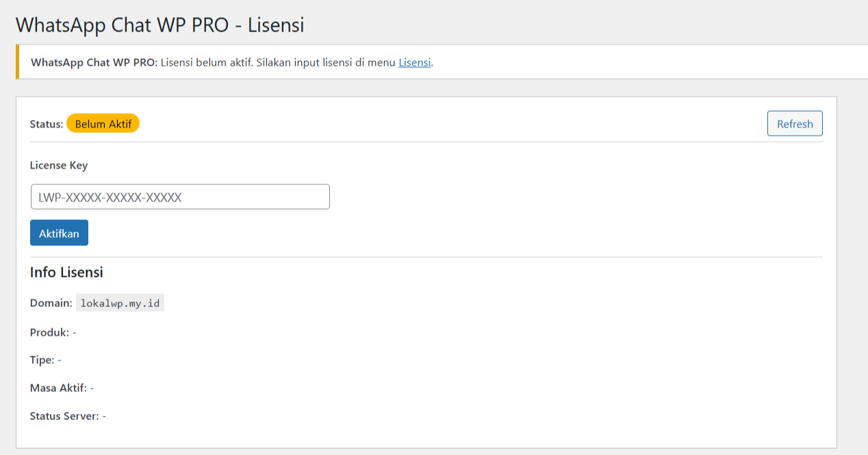Focus the License Key input field
Viewport: 868px width, 455px height.
(180, 197)
